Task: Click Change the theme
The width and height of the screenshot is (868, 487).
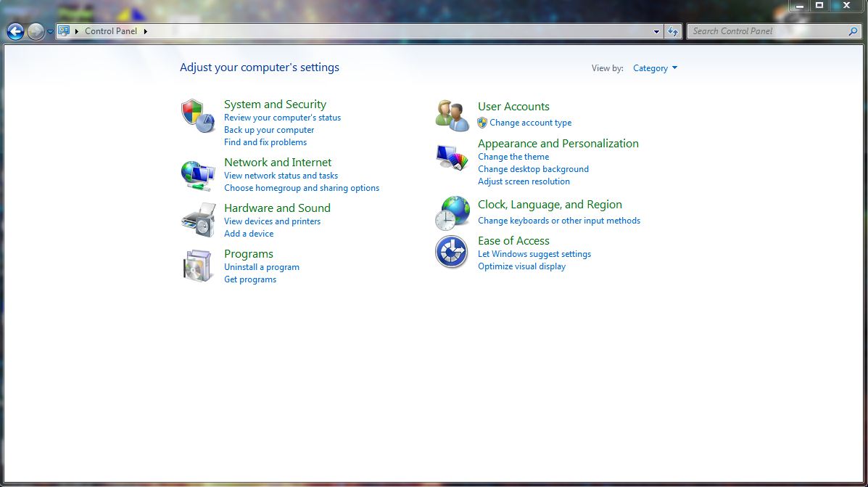Action: pos(513,157)
